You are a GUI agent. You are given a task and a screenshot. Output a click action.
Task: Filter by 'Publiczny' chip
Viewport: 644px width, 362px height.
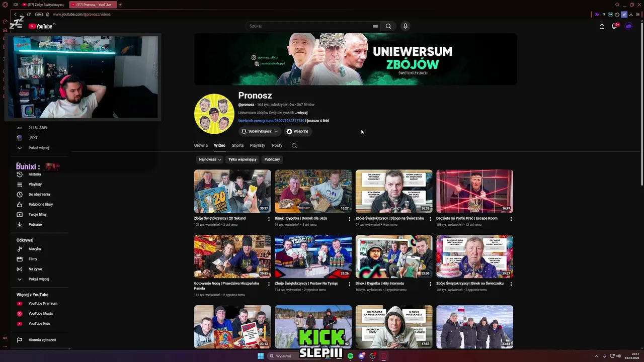click(x=272, y=159)
